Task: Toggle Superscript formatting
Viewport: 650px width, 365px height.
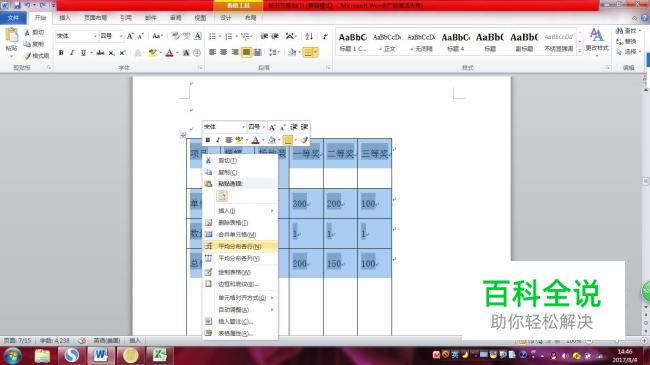Action: (x=123, y=53)
